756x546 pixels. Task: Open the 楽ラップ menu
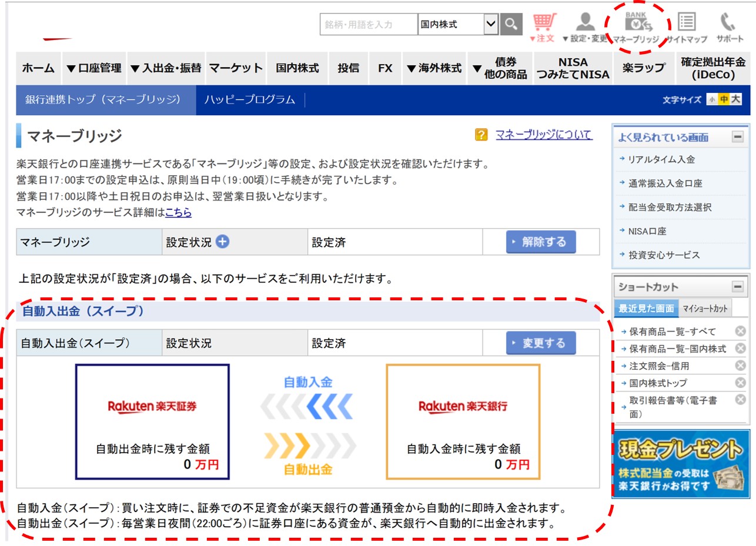tap(643, 68)
